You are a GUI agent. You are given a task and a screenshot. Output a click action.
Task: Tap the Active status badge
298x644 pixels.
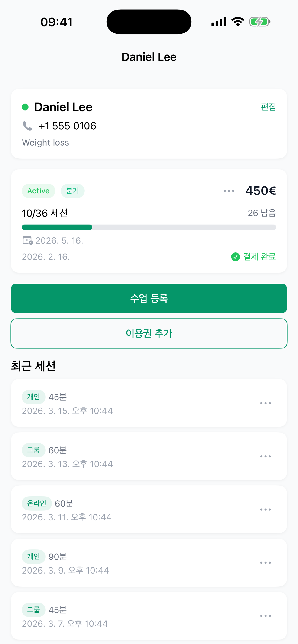[x=38, y=191]
